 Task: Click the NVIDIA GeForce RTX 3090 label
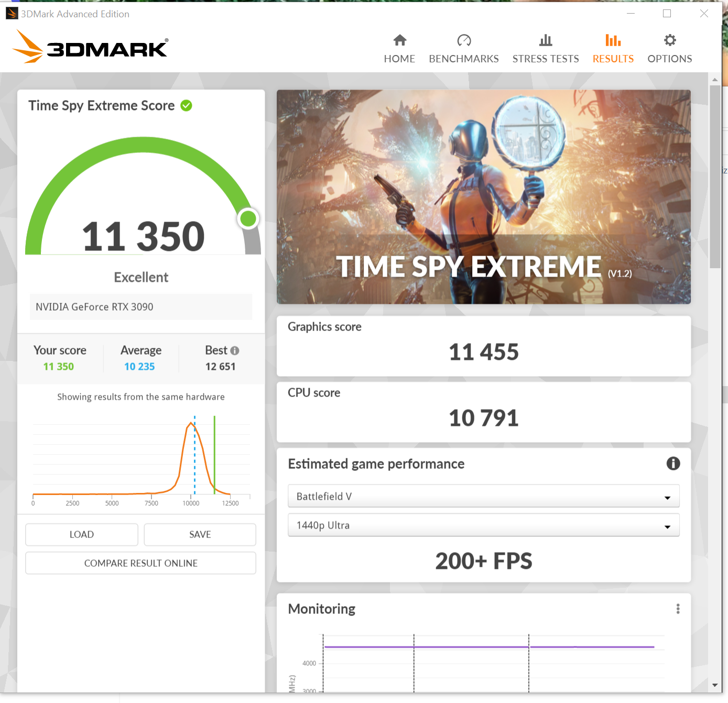94,307
